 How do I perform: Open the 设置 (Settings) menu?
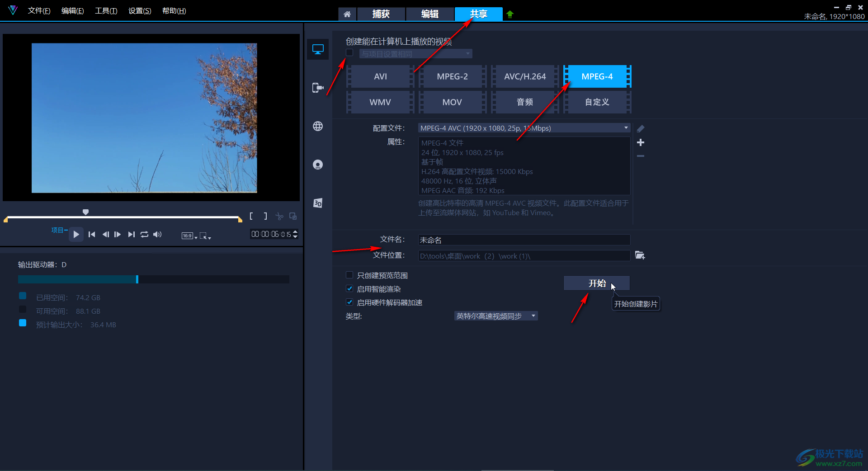click(140, 10)
